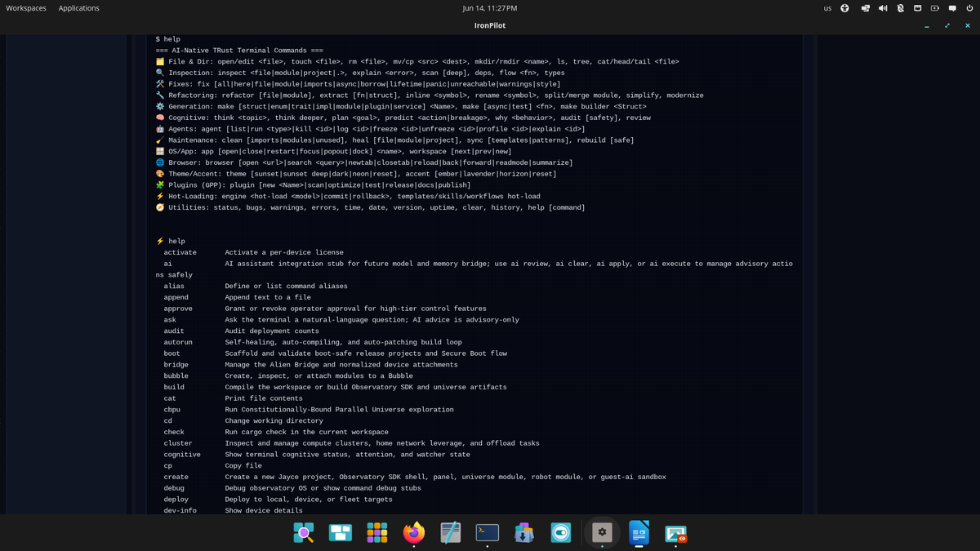The height and width of the screenshot is (551, 980).
Task: Open the Workspaces menu
Action: [26, 8]
